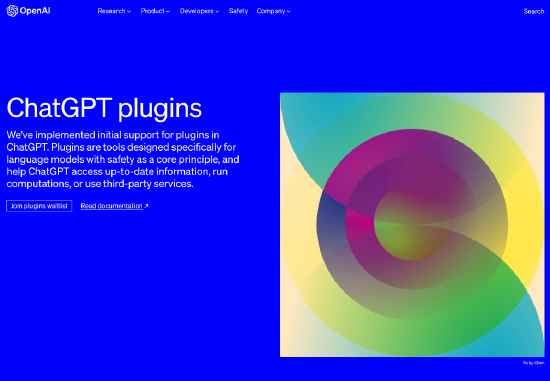Expand the Developers dropdown menu
Viewport: 550px width, 381px height.
(x=199, y=11)
